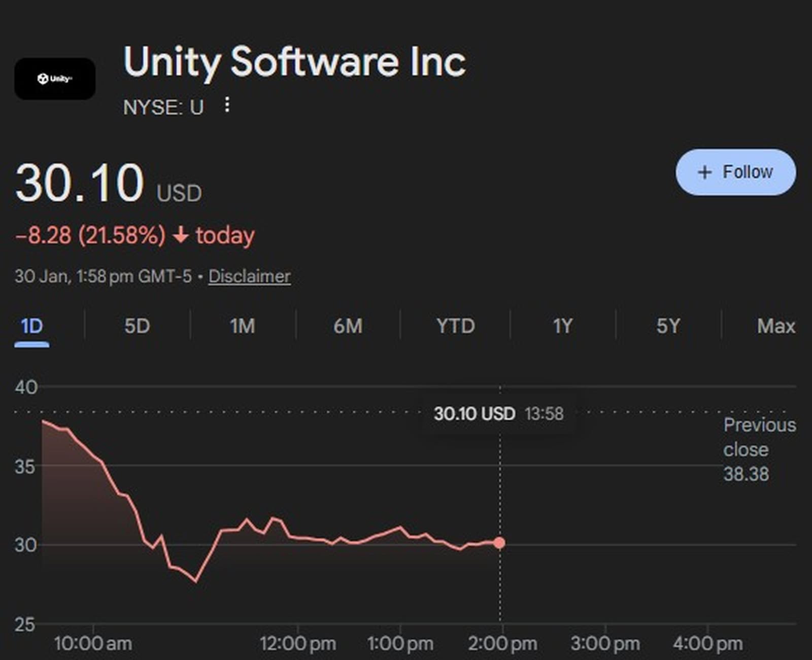Screen dimensions: 812x660
Task: Click the Previous close 38.38 label
Action: click(759, 449)
